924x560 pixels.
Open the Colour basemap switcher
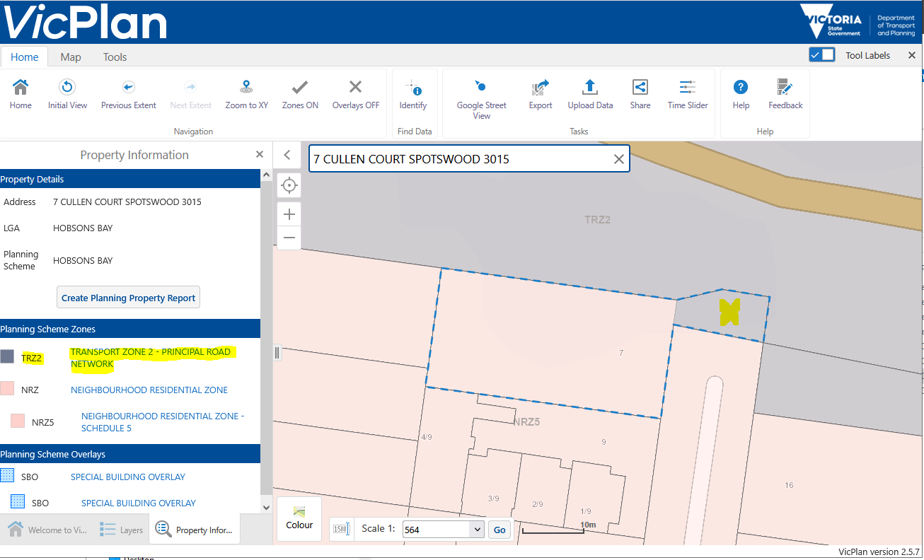[299, 518]
